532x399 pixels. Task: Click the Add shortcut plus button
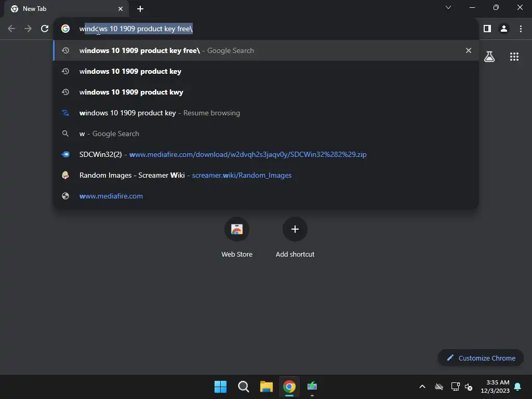295,229
